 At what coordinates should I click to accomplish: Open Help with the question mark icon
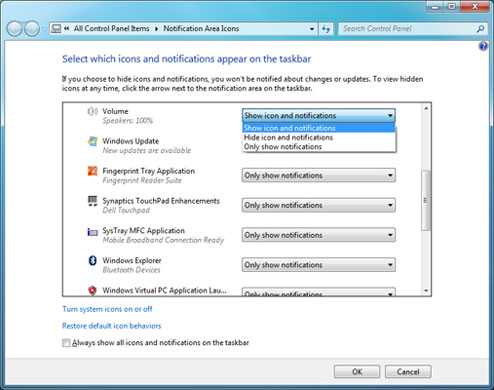click(483, 46)
